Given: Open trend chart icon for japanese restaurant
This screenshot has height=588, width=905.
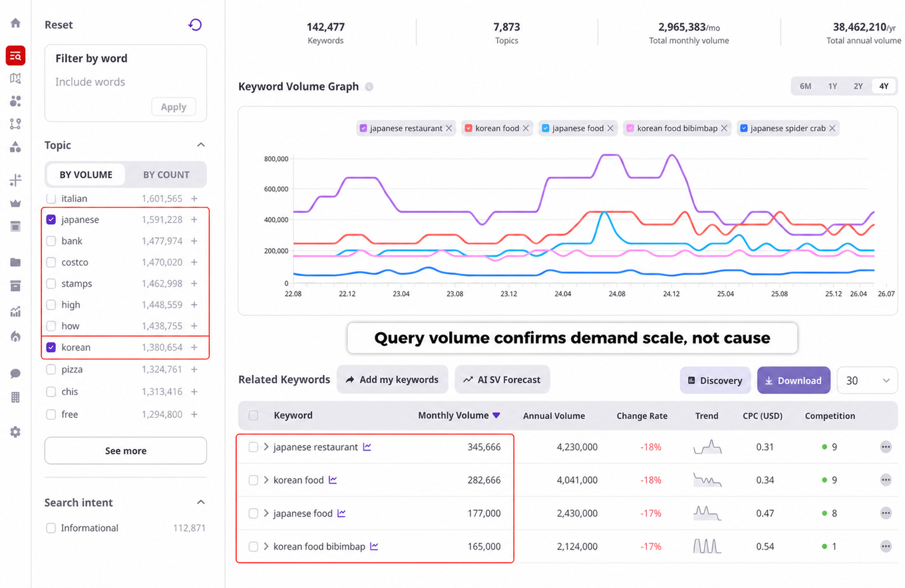Looking at the screenshot, I should pos(367,447).
